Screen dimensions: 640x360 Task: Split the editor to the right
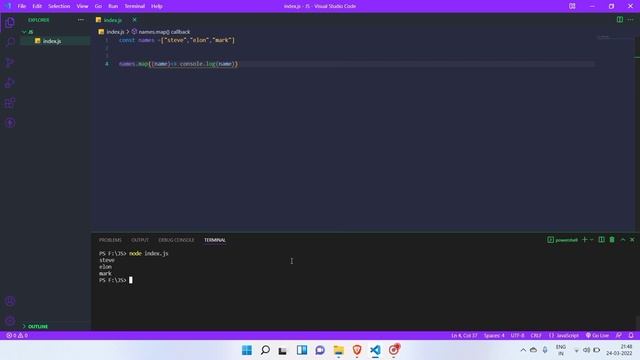click(x=620, y=20)
